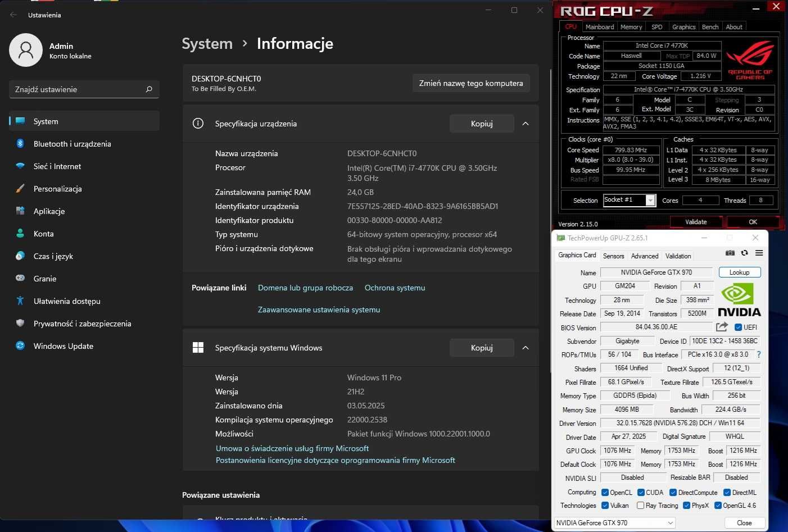Screen dimensions: 788x532
Task: Click the back arrow in Settings window
Action: [13, 15]
